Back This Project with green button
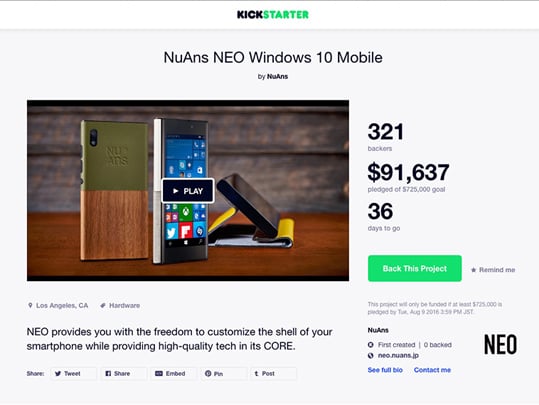539x405 pixels. 415,269
